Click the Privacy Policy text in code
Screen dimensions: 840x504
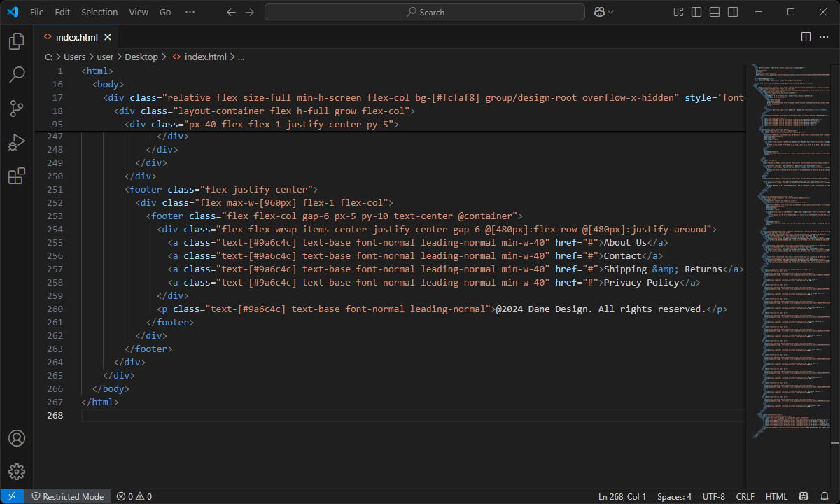tap(641, 282)
